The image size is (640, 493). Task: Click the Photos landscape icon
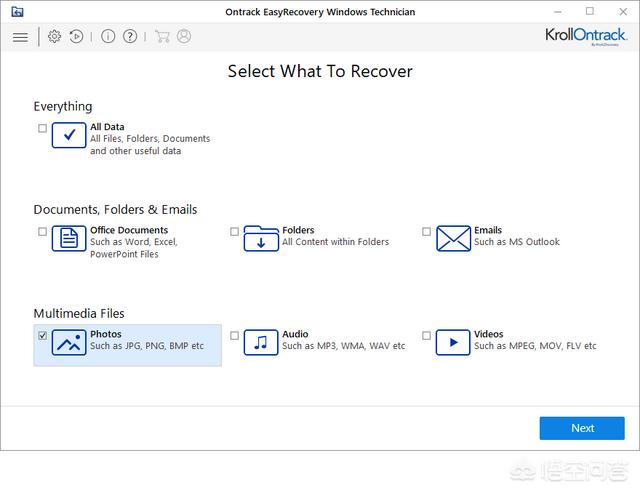(x=69, y=342)
